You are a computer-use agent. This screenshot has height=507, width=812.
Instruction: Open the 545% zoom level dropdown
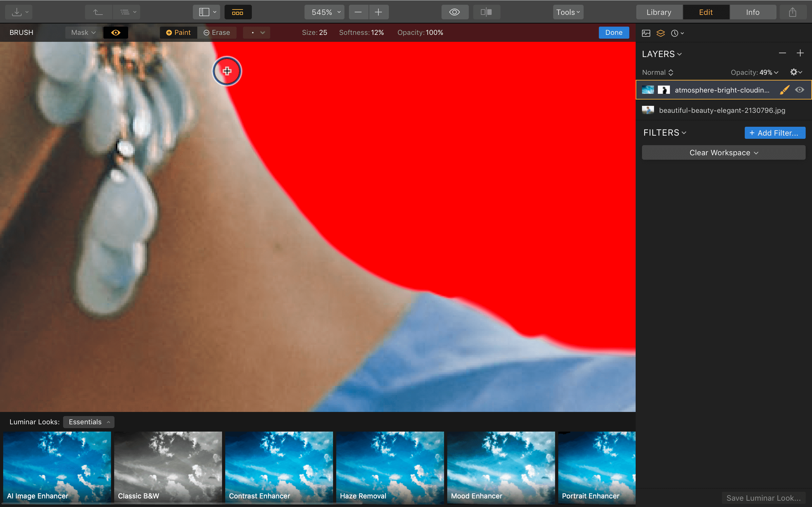pyautogui.click(x=324, y=12)
